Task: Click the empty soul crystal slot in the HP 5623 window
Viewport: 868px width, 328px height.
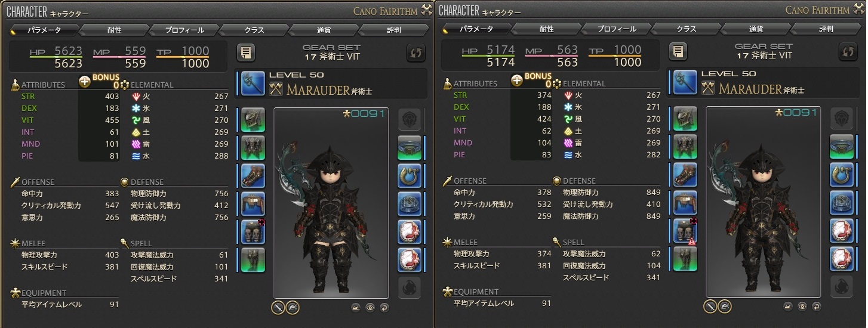Action: (x=410, y=288)
